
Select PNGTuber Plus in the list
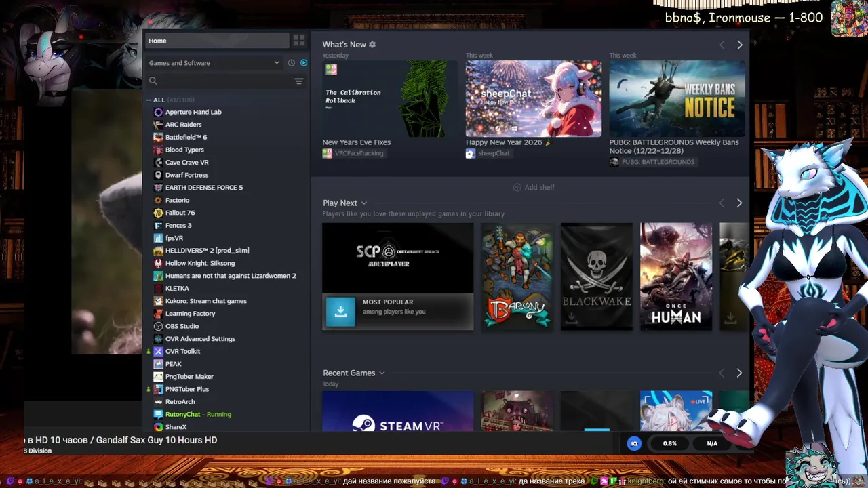pyautogui.click(x=187, y=389)
